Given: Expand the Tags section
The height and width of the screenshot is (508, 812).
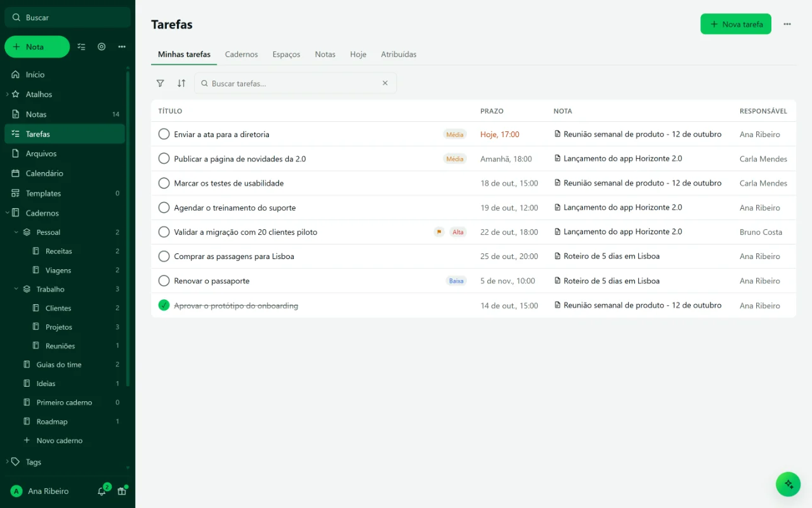Looking at the screenshot, I should click(x=7, y=462).
